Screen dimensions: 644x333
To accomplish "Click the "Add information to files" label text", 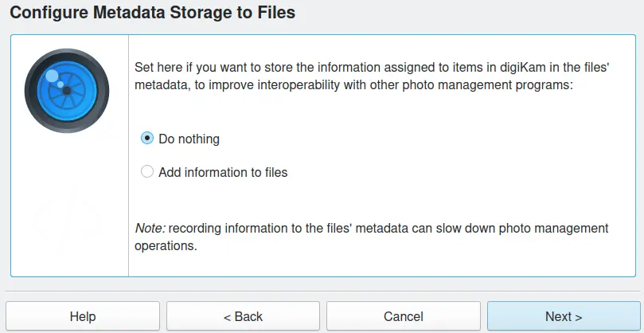I will point(223,172).
